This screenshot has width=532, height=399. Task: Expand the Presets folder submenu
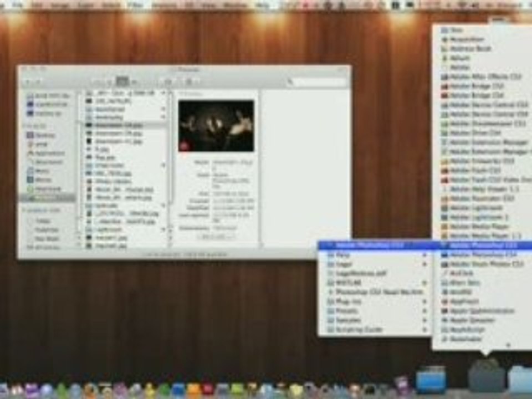(x=424, y=311)
